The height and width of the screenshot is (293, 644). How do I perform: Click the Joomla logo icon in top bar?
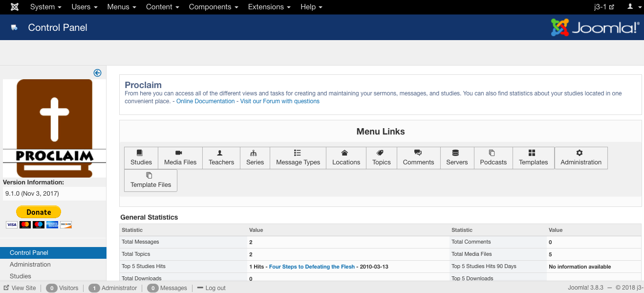pyautogui.click(x=15, y=7)
